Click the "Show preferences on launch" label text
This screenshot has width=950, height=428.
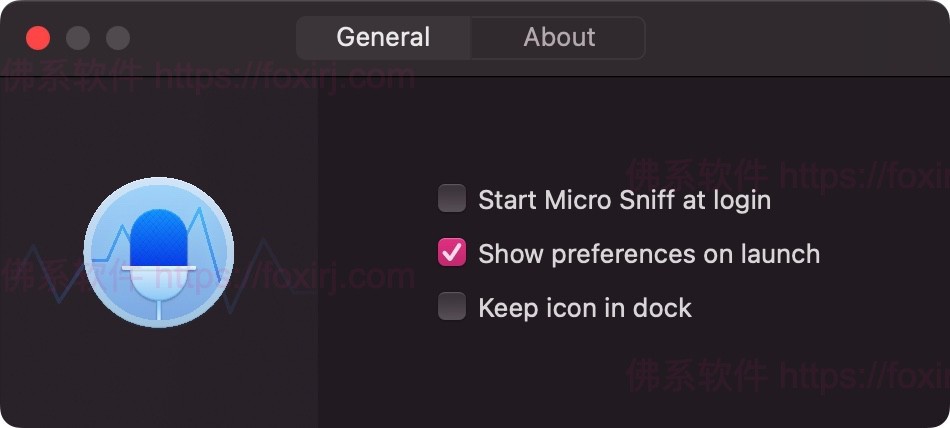[649, 254]
